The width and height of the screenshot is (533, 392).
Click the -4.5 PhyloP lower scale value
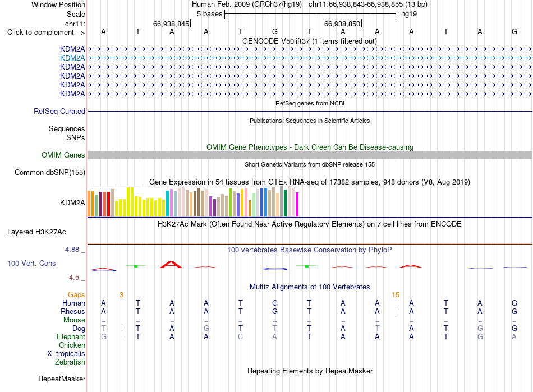(x=73, y=278)
